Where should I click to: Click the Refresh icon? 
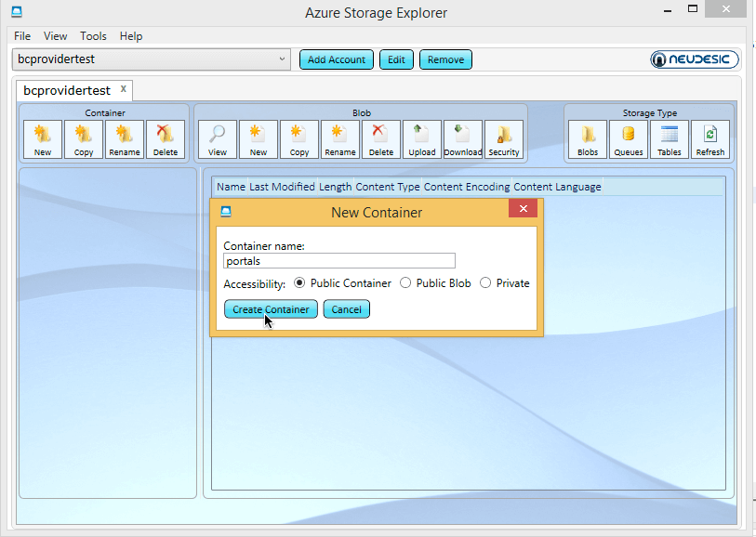click(x=710, y=139)
